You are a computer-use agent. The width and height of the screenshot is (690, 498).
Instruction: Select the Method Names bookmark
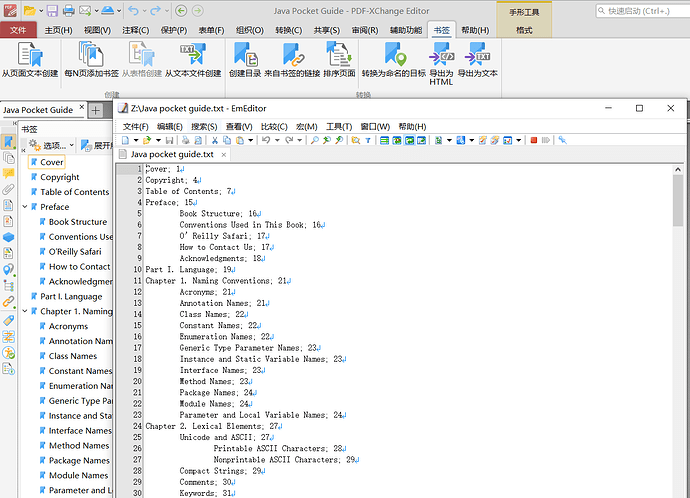(x=74, y=446)
